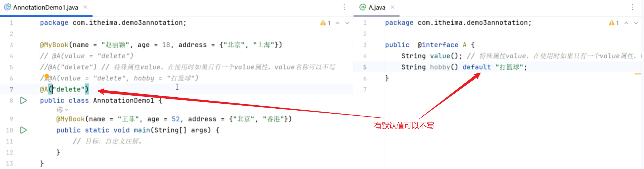Screen dimensions: 644x169
Task: Open right editor tab options menu
Action: pos(632,7)
